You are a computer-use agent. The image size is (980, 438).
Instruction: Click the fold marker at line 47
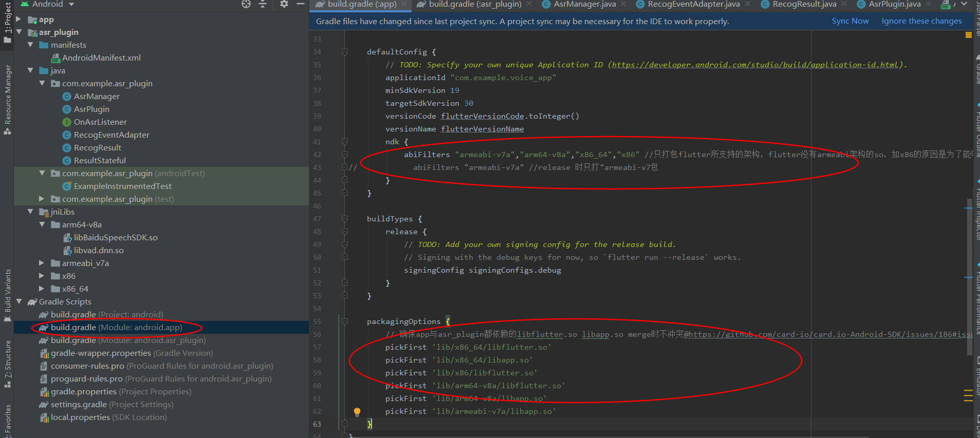click(x=345, y=219)
